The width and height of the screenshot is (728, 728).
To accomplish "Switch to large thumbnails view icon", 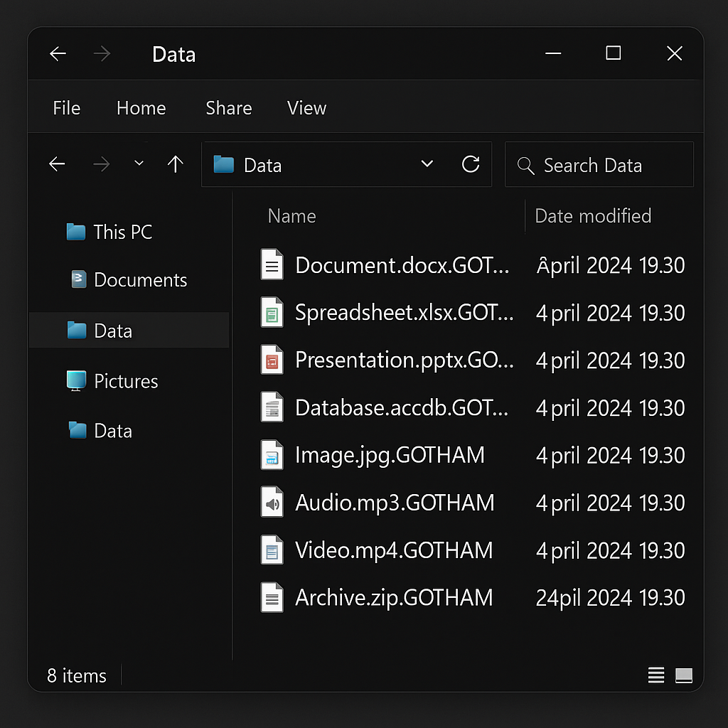I will pos(683,675).
